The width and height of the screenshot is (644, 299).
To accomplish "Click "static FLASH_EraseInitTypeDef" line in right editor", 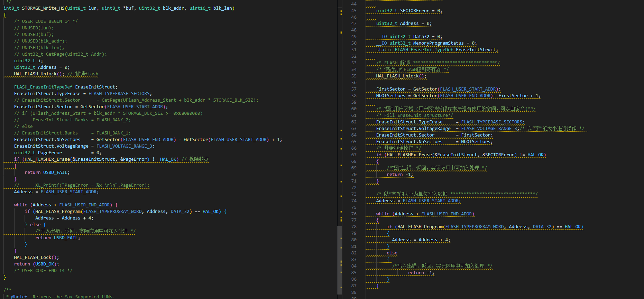I will 437,49.
